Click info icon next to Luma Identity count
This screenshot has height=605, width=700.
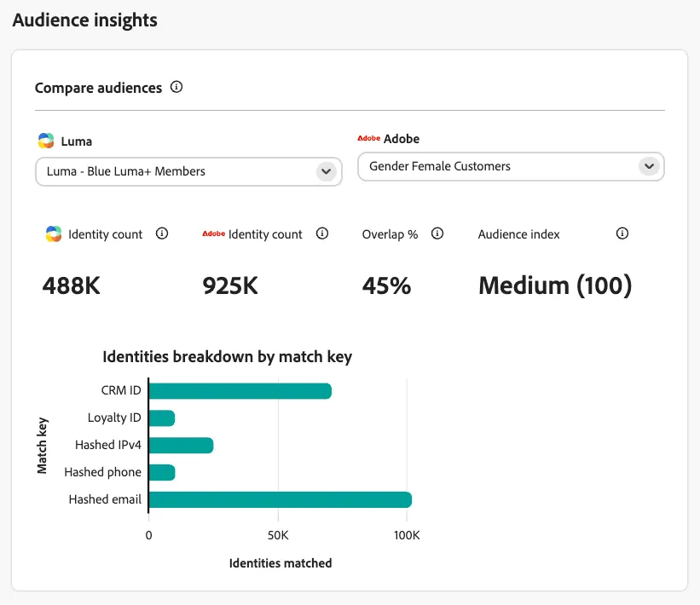[162, 233]
